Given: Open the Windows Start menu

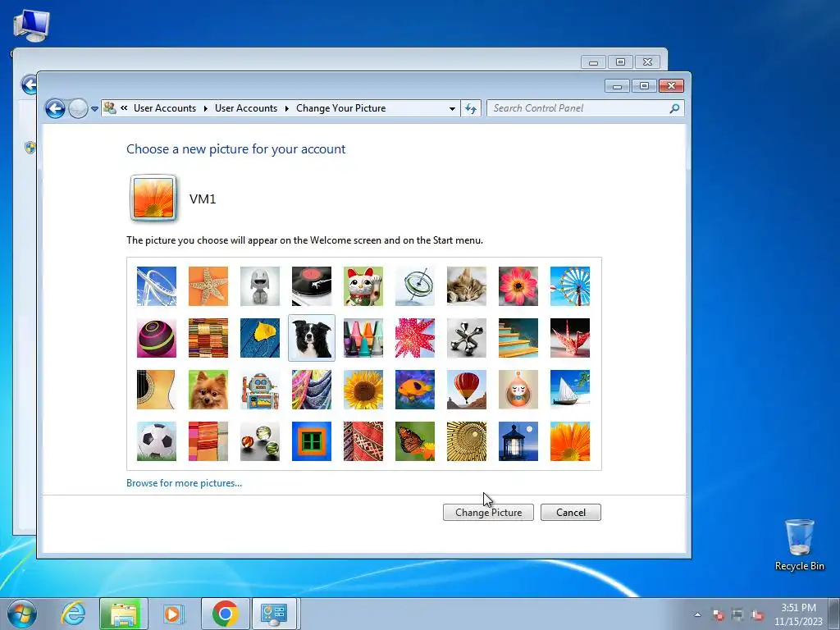Looking at the screenshot, I should click(x=22, y=614).
